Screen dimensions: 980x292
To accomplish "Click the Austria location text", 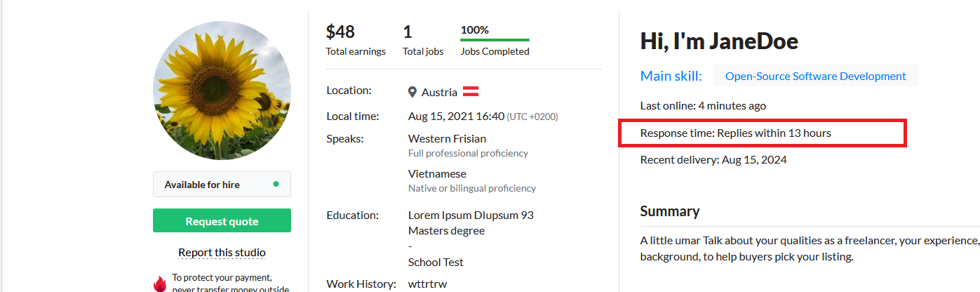I will click(439, 92).
